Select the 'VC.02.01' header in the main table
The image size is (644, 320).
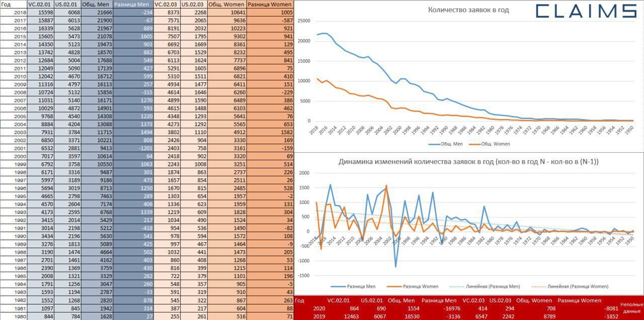[40, 4]
